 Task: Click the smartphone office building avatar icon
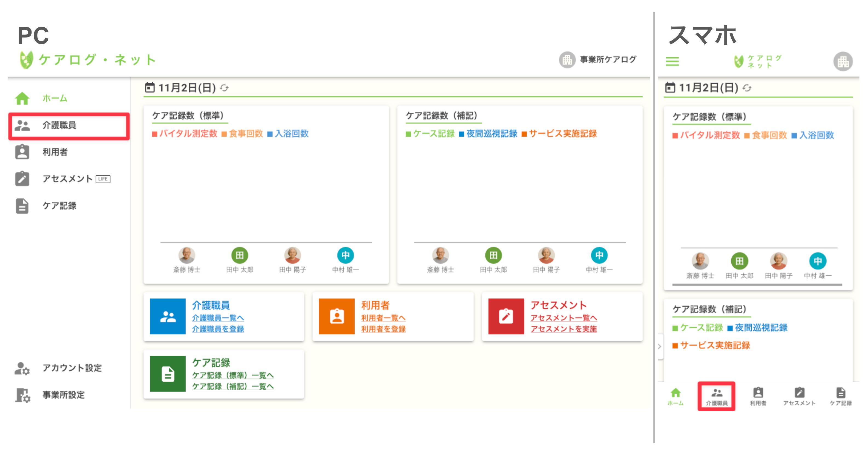pyautogui.click(x=843, y=61)
